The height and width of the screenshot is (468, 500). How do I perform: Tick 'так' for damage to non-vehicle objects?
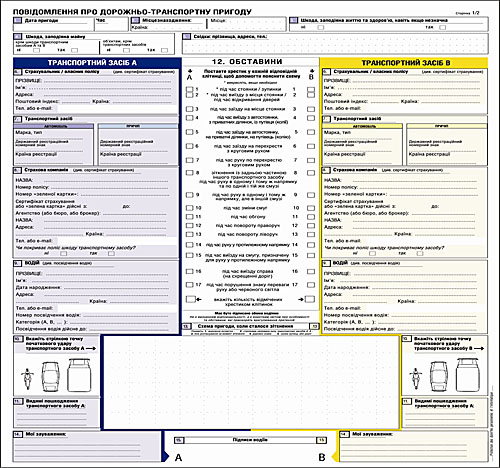[164, 50]
